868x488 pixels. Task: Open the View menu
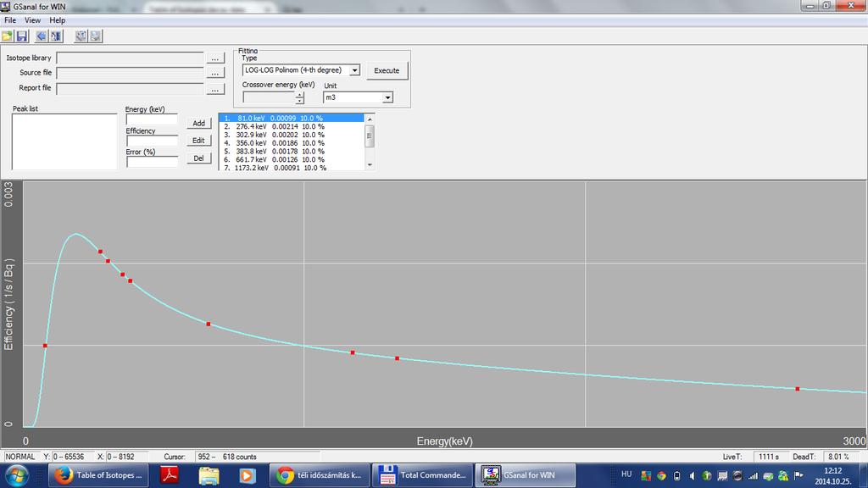tap(33, 20)
